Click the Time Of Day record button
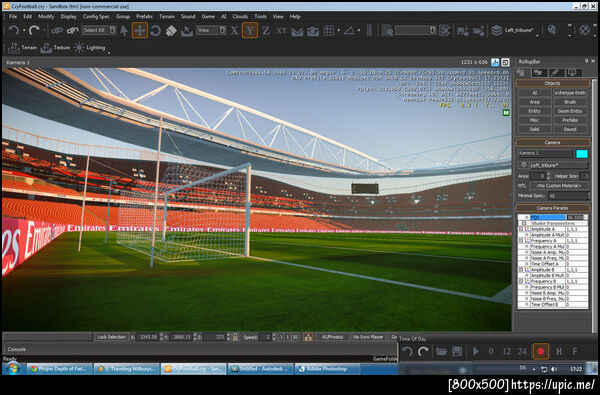600x395 pixels. (541, 351)
